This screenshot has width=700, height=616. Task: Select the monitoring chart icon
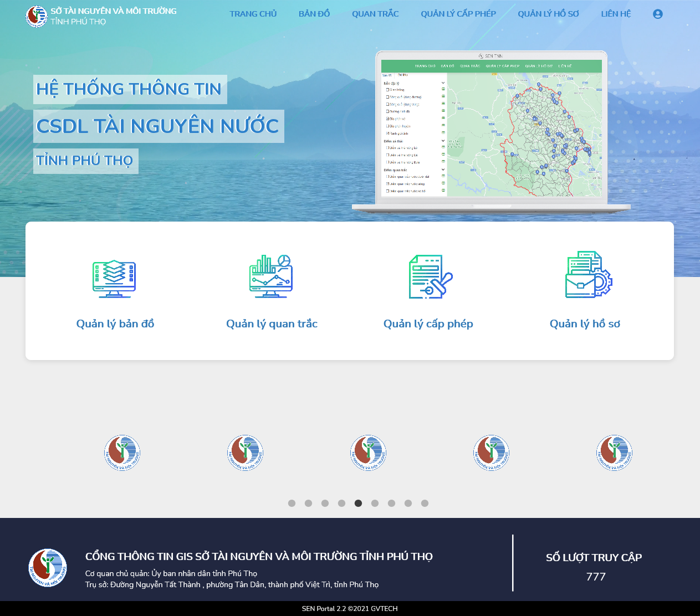(271, 276)
